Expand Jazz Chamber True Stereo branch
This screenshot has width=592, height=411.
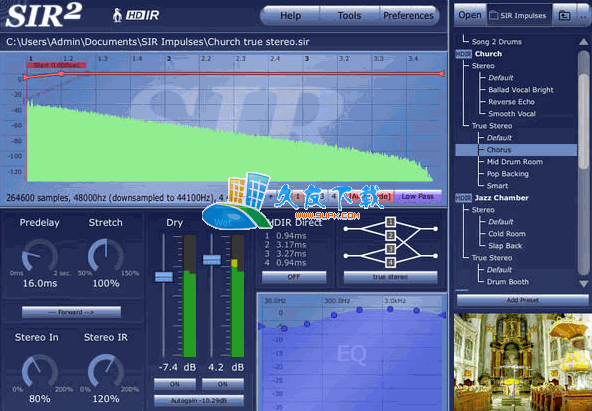click(x=492, y=258)
